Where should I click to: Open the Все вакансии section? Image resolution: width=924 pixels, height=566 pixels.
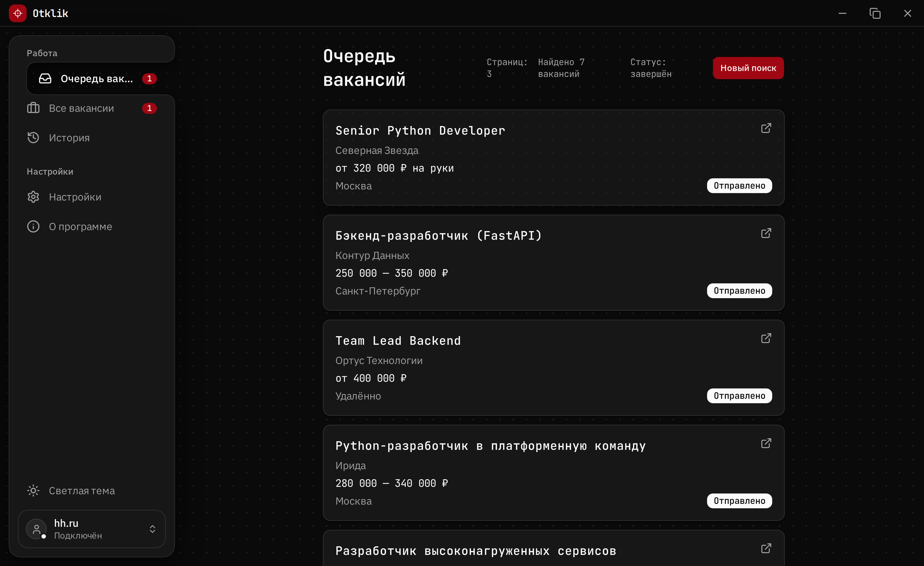92,108
